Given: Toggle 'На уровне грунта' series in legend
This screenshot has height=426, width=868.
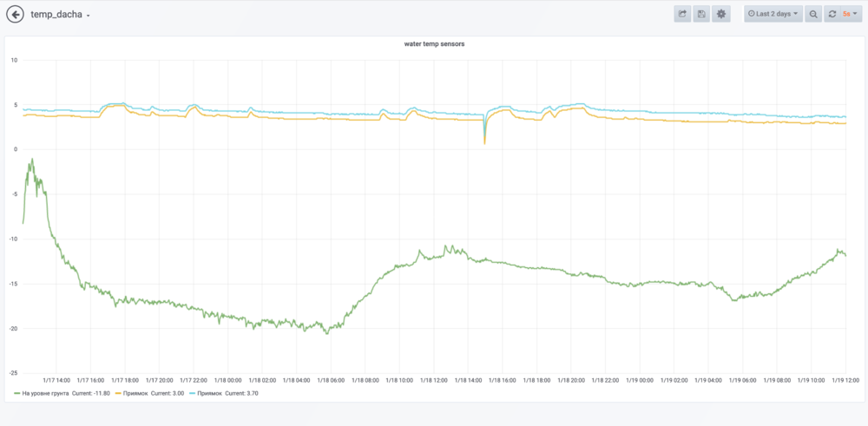Looking at the screenshot, I should 46,393.
